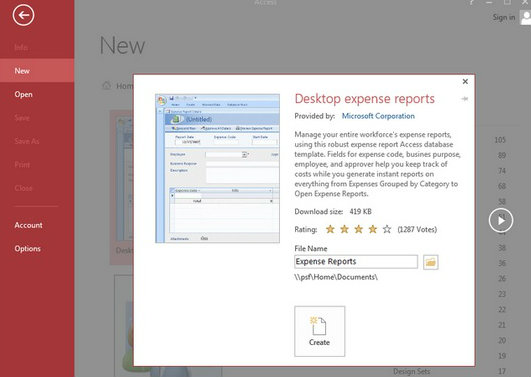
Task: Click into the File Name input field
Action: 356,261
